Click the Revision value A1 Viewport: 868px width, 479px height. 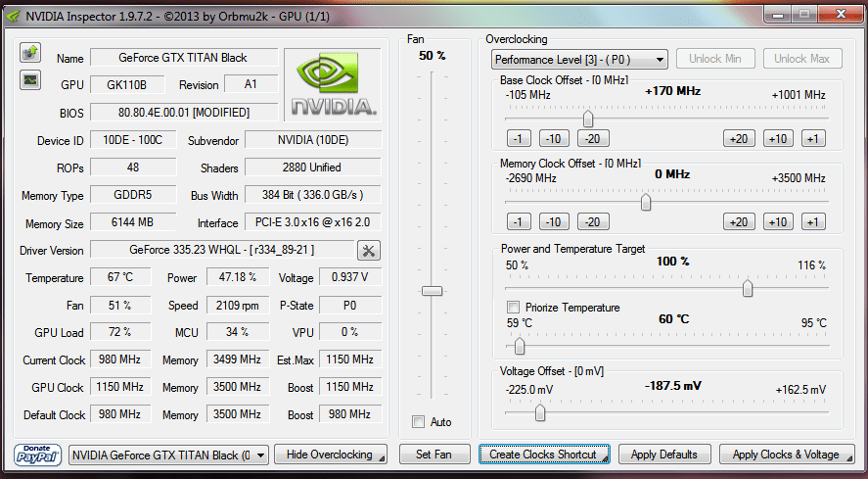pos(251,85)
